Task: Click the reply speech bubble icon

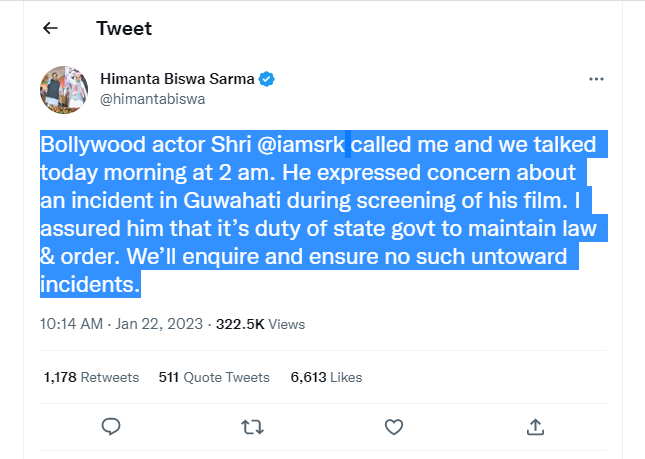Action: (112, 427)
